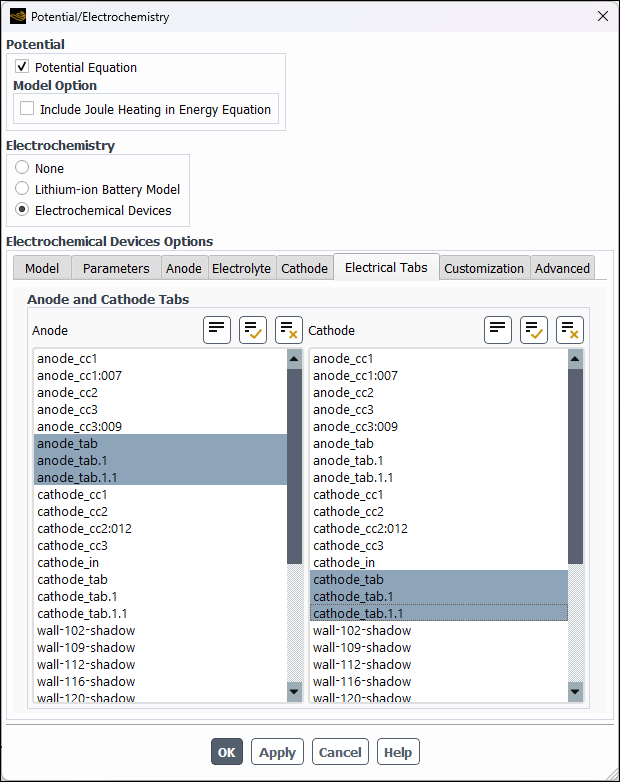Select the Electrical Tabs tab
Viewport: 620px width, 782px height.
[x=386, y=267]
